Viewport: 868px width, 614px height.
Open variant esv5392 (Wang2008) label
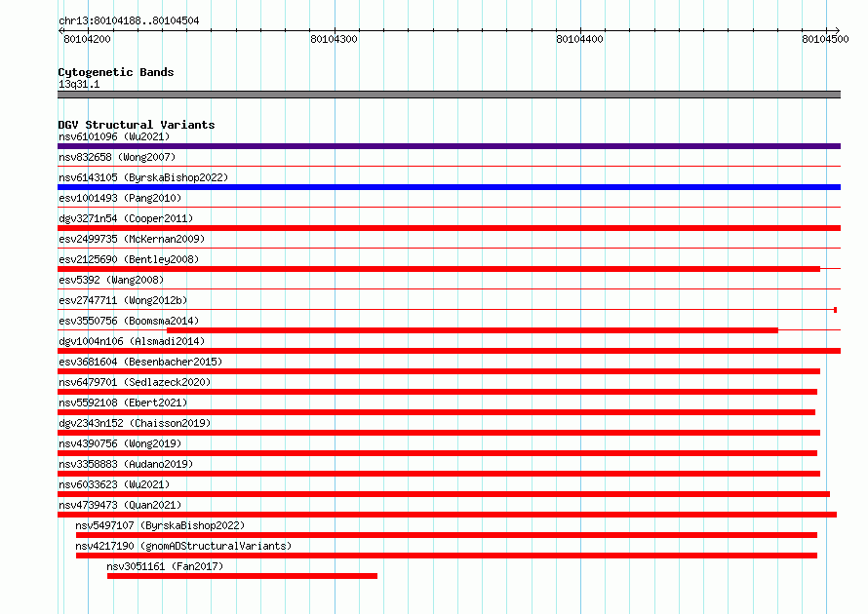111,280
